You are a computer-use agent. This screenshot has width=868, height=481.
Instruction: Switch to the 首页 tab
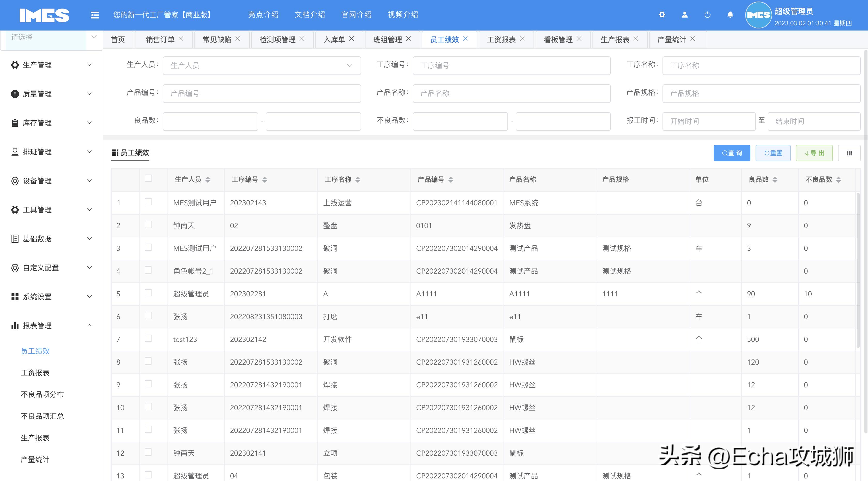pos(118,39)
